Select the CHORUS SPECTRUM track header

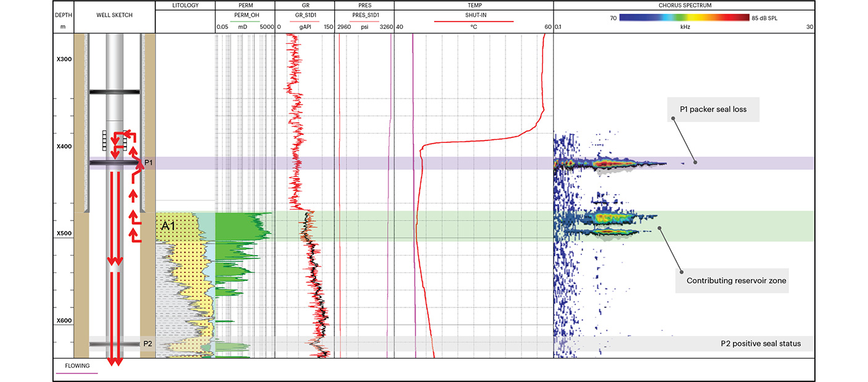pyautogui.click(x=684, y=5)
